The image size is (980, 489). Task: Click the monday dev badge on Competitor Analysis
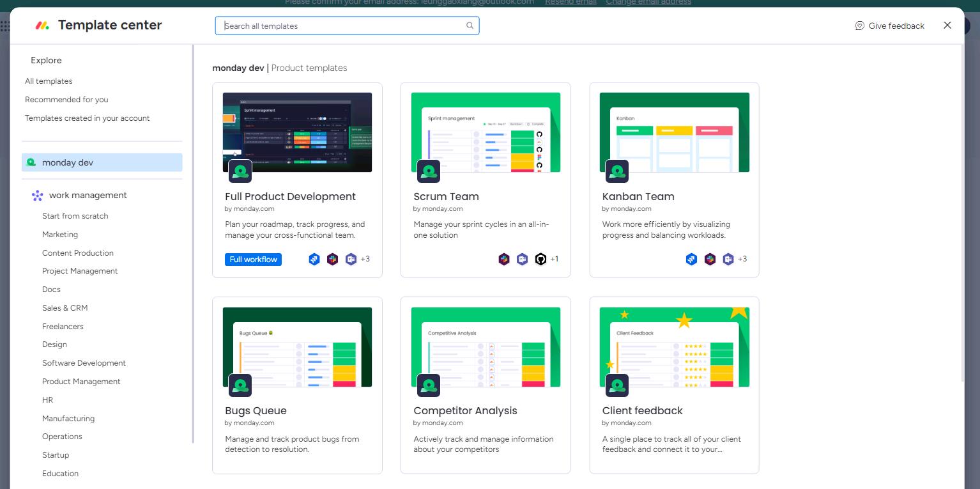[429, 385]
